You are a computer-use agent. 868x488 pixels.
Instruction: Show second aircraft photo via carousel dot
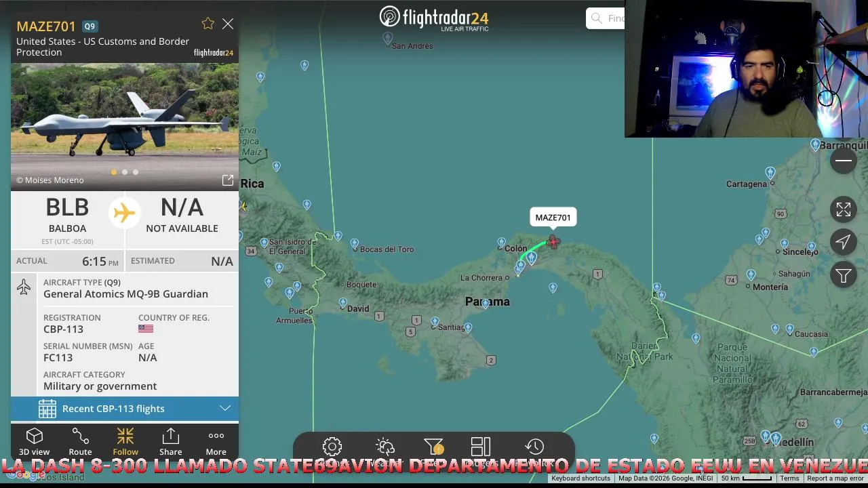(x=125, y=172)
